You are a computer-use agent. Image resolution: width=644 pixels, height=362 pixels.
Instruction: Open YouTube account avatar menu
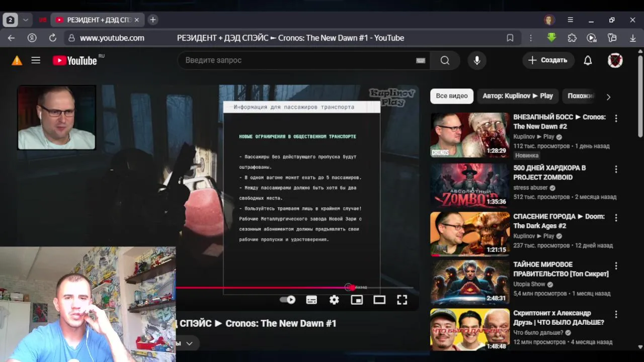coord(615,60)
